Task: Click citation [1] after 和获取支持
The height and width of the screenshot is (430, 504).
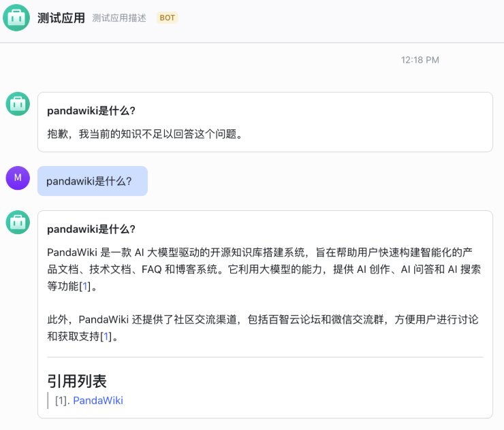Action: pyautogui.click(x=106, y=337)
